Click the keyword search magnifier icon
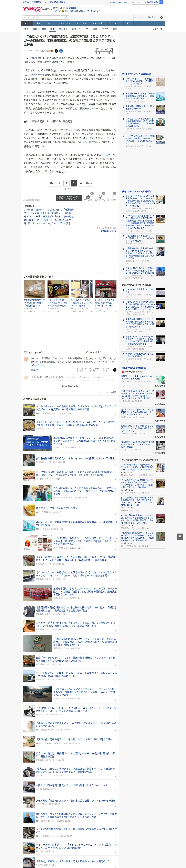 click(x=66, y=17)
